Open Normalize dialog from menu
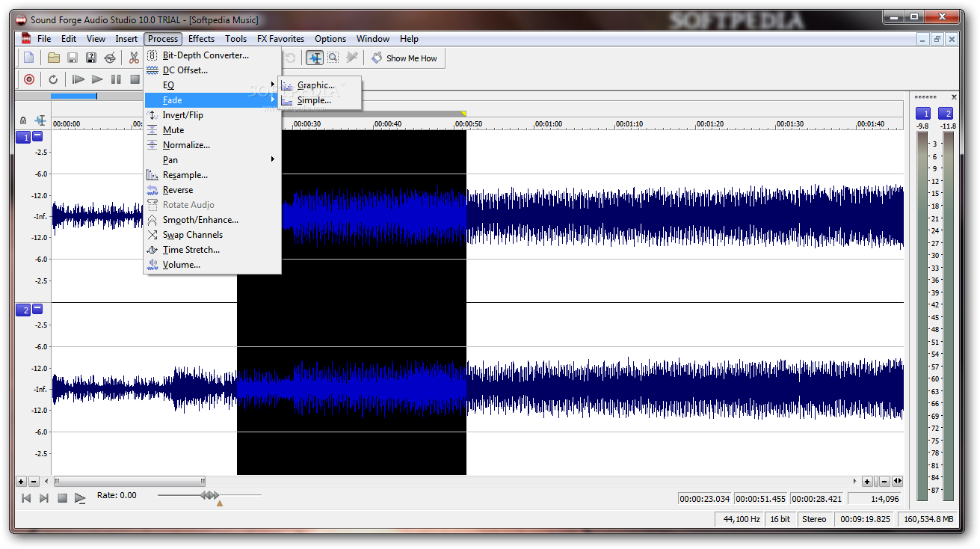This screenshot has height=549, width=980. click(x=212, y=145)
